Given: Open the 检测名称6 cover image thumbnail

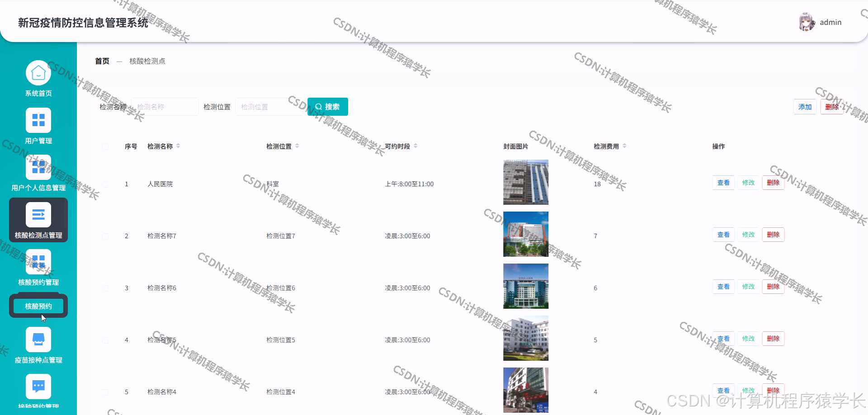Looking at the screenshot, I should (x=526, y=286).
